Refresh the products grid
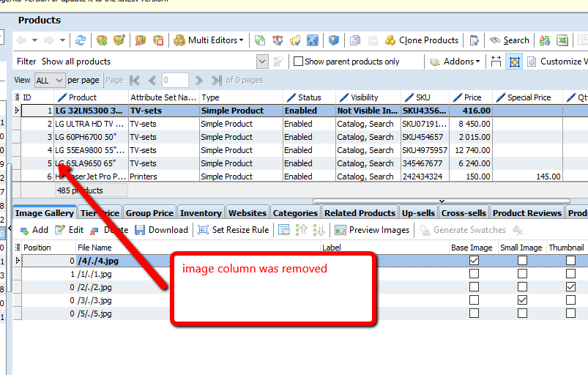This screenshot has width=588, height=375. tap(81, 40)
